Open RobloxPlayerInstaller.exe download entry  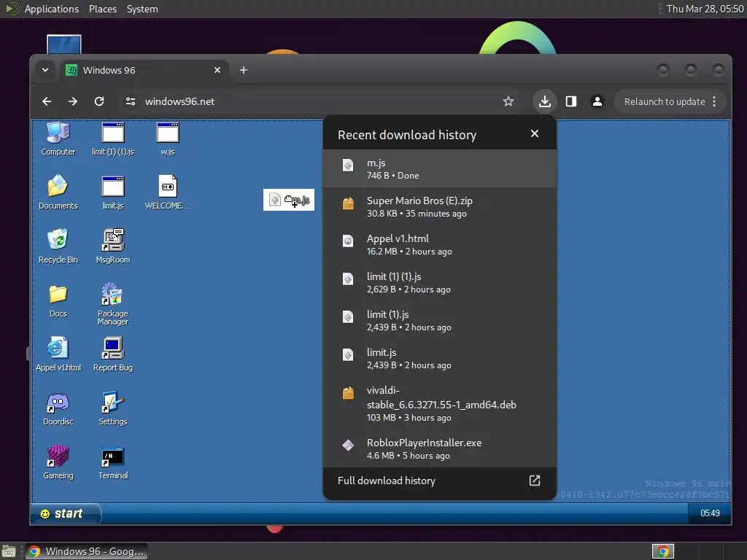(439, 448)
